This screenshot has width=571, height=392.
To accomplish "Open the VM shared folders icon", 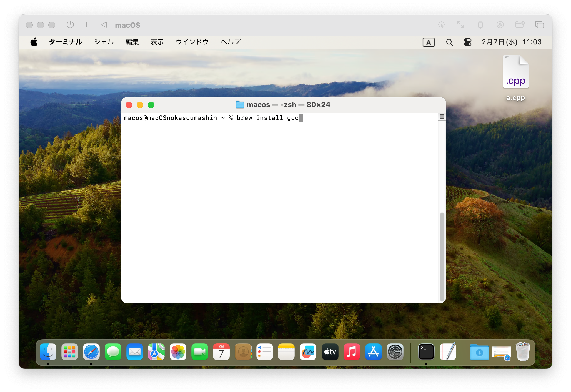I will [520, 25].
